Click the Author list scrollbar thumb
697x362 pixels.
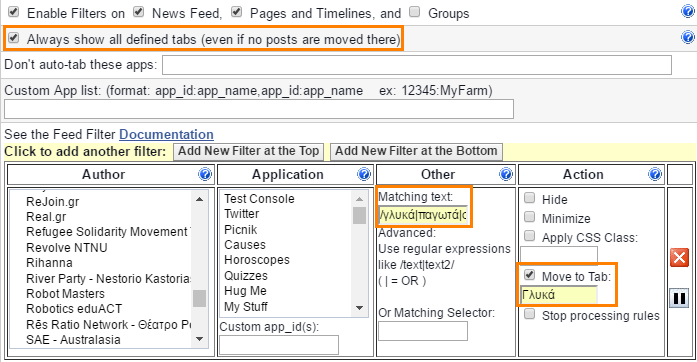(x=200, y=298)
